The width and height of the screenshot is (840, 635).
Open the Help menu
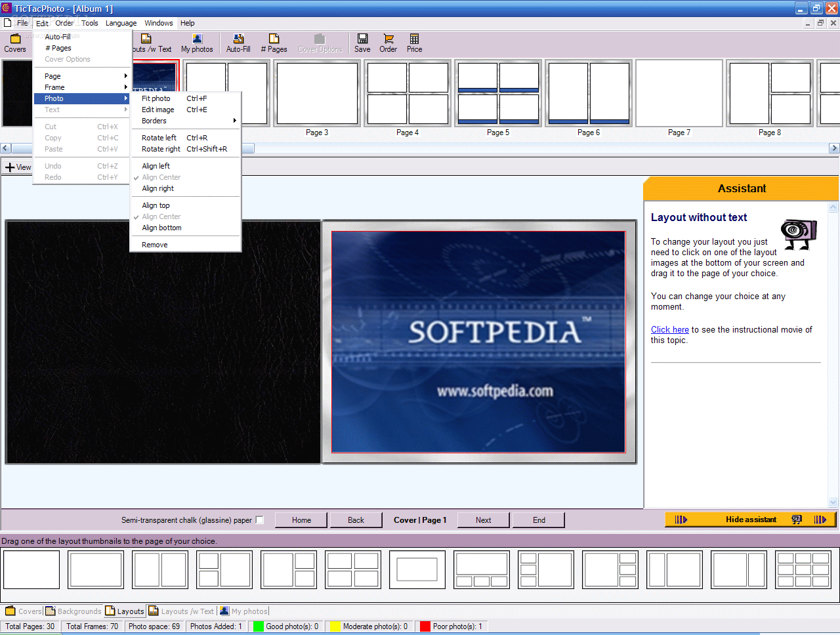click(x=188, y=23)
